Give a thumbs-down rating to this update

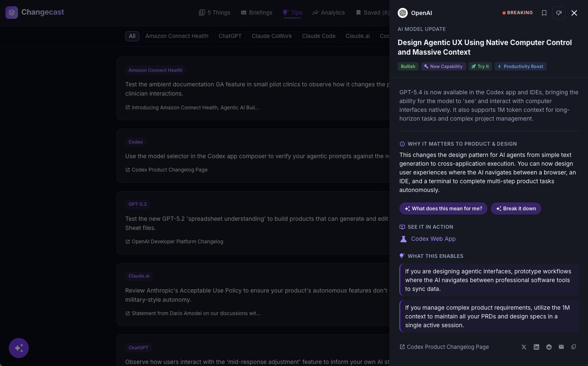click(x=559, y=13)
